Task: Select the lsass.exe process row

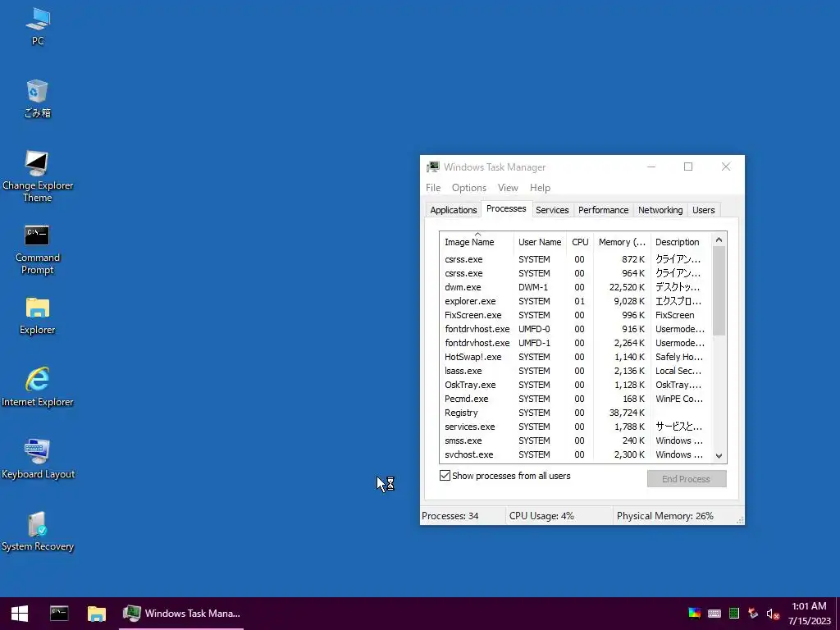Action: click(x=575, y=371)
